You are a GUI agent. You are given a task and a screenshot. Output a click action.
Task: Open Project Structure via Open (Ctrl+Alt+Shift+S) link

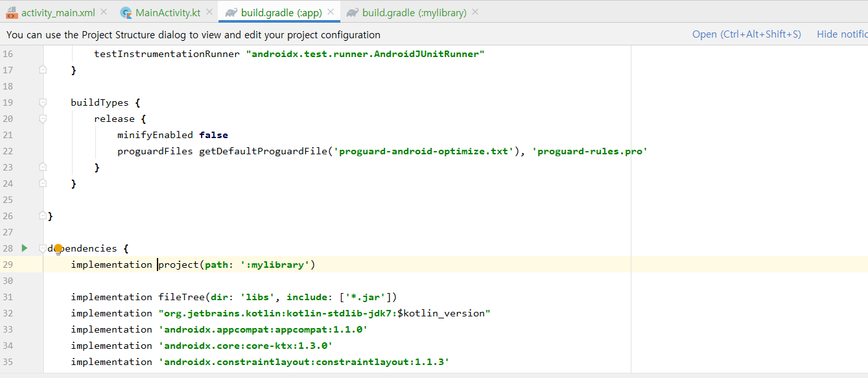coord(747,34)
